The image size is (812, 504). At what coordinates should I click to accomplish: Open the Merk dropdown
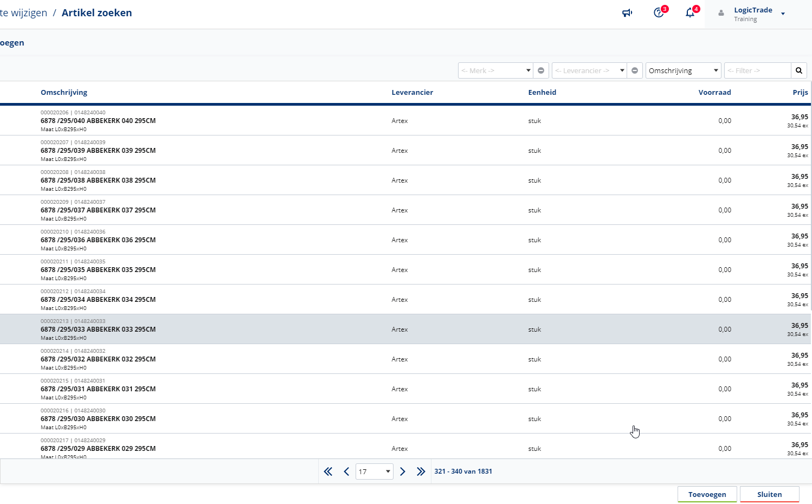point(495,70)
